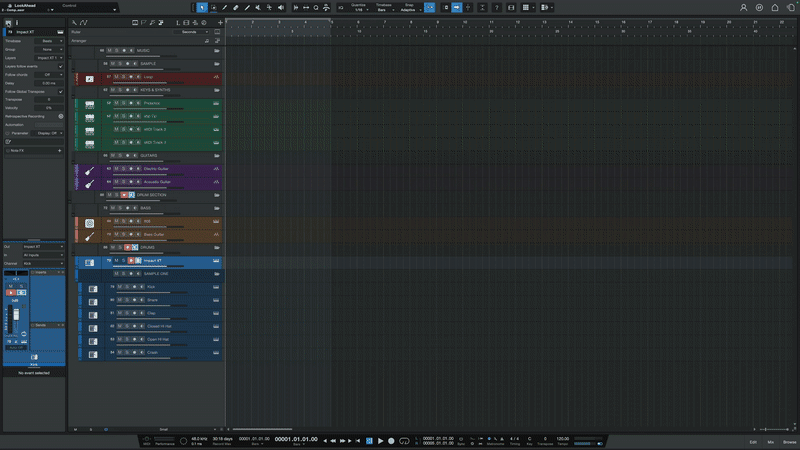Image resolution: width=800 pixels, height=450 pixels.
Task: Select the Arrow tool in the toolbar
Action: [x=202, y=8]
